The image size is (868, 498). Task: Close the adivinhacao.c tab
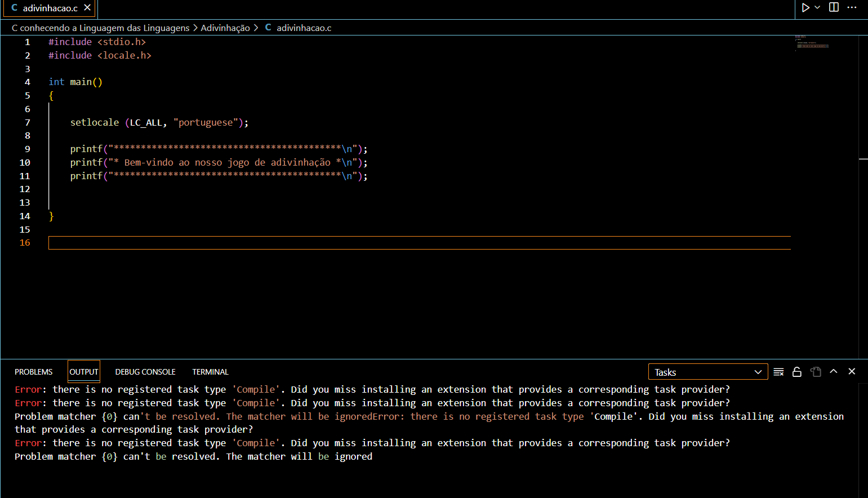87,8
